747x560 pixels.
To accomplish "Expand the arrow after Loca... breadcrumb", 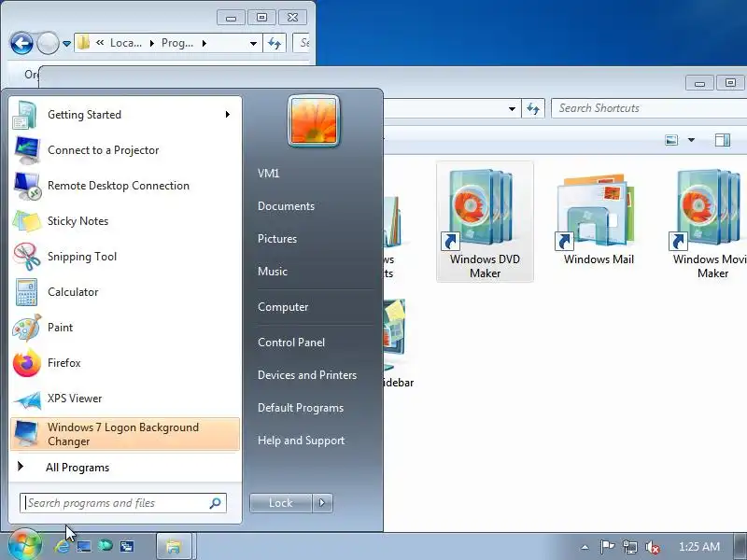I will 152,43.
